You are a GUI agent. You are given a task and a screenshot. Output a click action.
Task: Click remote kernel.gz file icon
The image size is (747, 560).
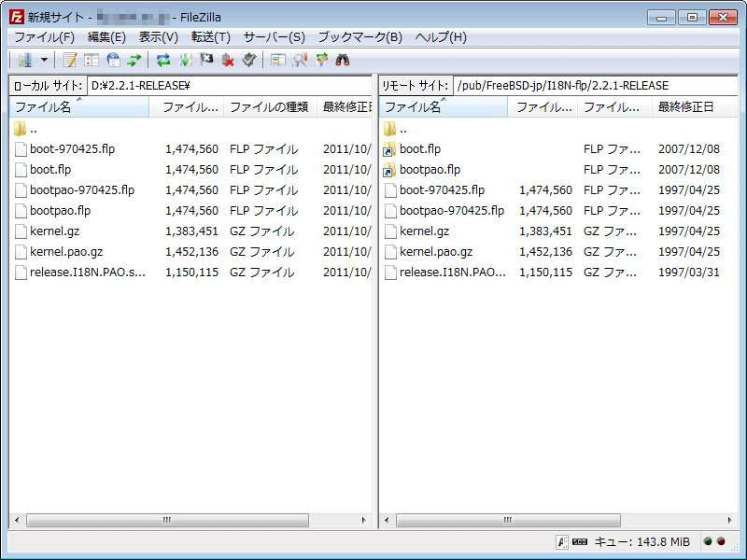390,231
